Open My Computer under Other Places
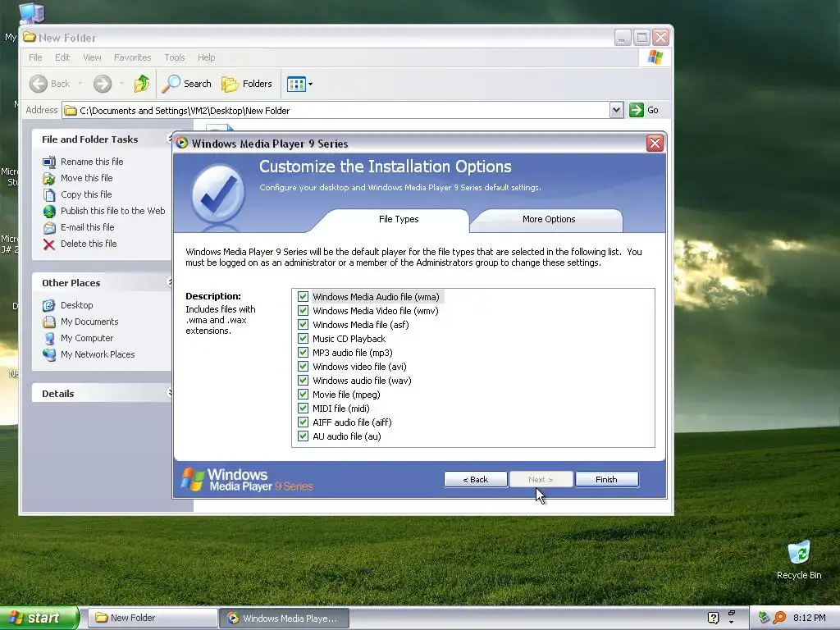 click(87, 338)
